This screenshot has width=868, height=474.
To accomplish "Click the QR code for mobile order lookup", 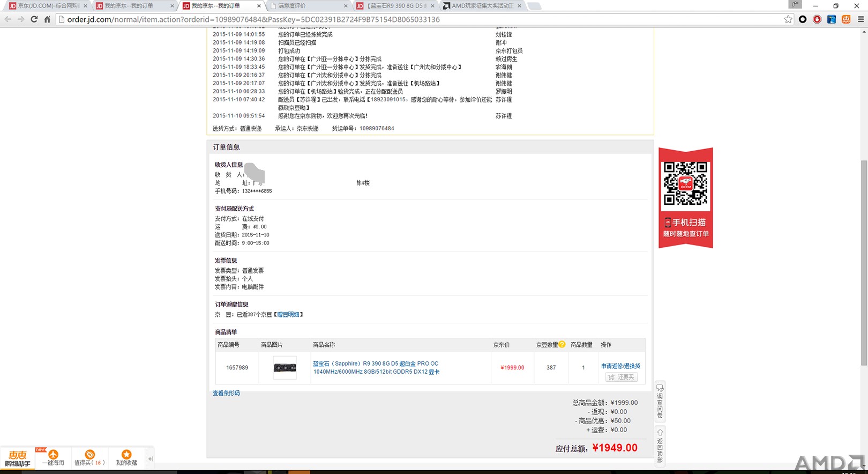I will pos(685,183).
